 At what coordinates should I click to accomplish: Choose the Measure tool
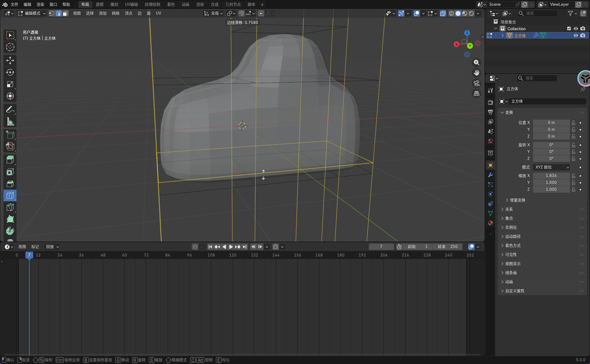pos(10,122)
